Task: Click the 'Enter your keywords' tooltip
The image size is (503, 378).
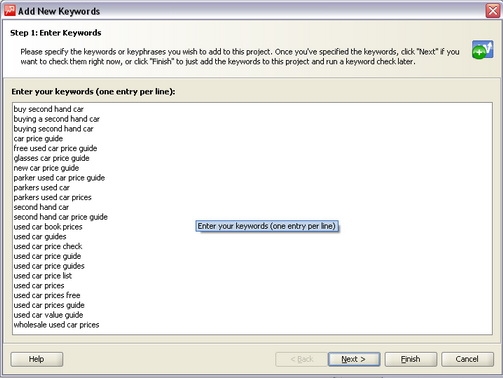Action: click(x=267, y=226)
